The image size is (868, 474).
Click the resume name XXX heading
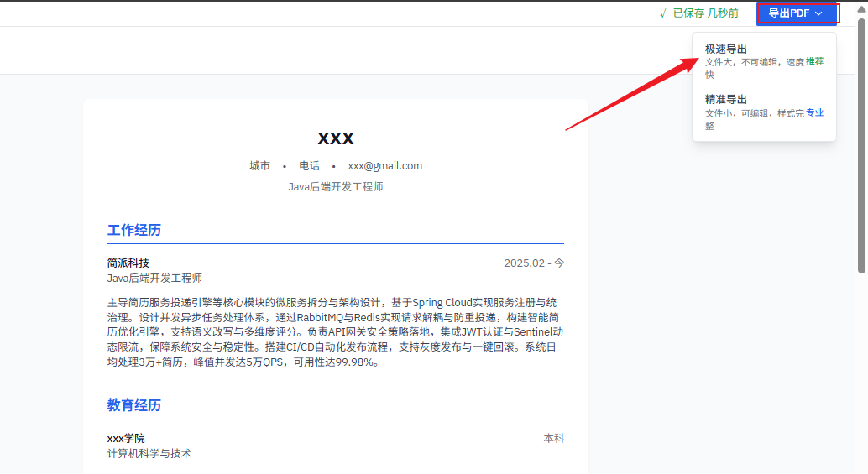point(336,138)
